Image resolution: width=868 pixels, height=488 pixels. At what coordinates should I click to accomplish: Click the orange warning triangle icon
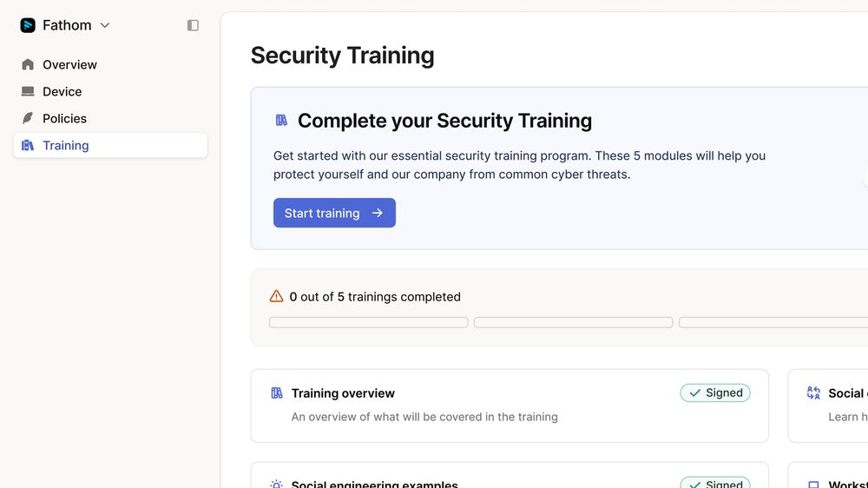pos(276,296)
